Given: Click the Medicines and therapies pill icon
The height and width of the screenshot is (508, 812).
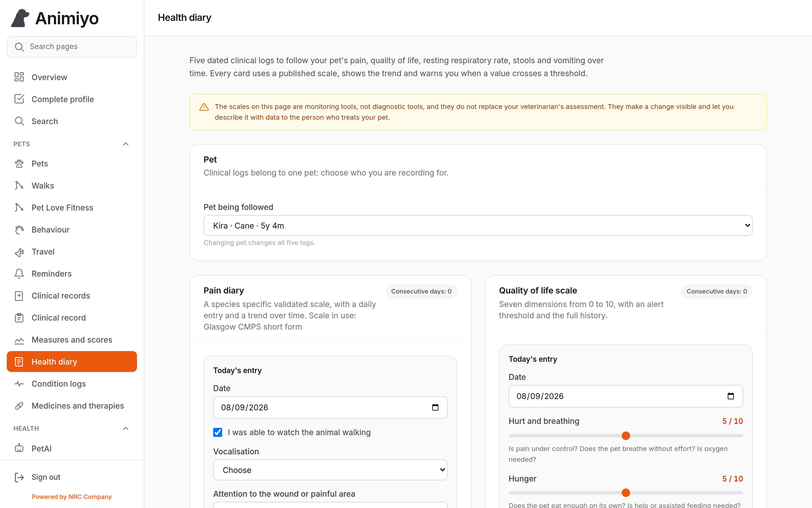Looking at the screenshot, I should [x=19, y=406].
